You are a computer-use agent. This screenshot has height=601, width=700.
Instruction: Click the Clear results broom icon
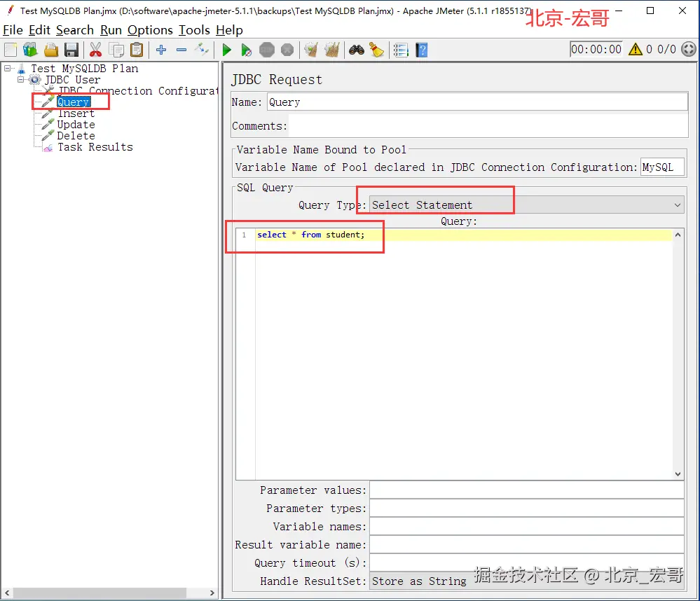point(311,50)
